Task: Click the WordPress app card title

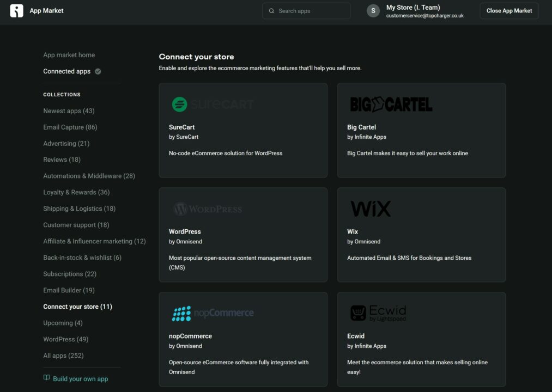Action: tap(185, 232)
